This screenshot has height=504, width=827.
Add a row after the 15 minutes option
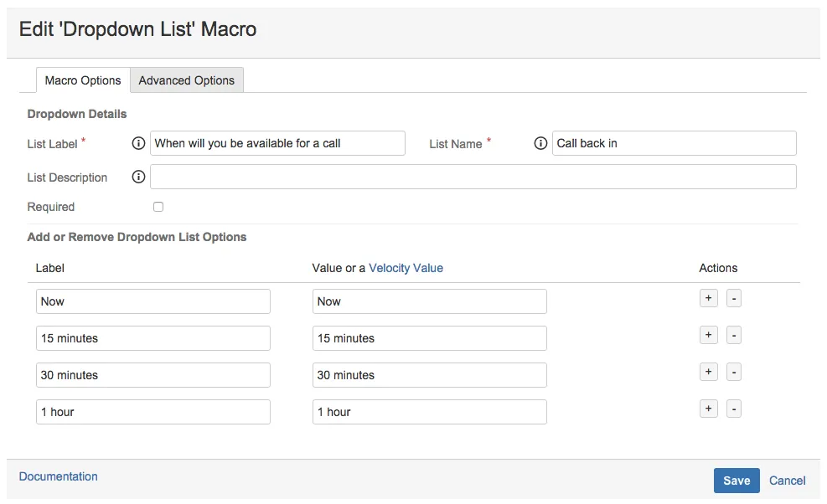[708, 335]
